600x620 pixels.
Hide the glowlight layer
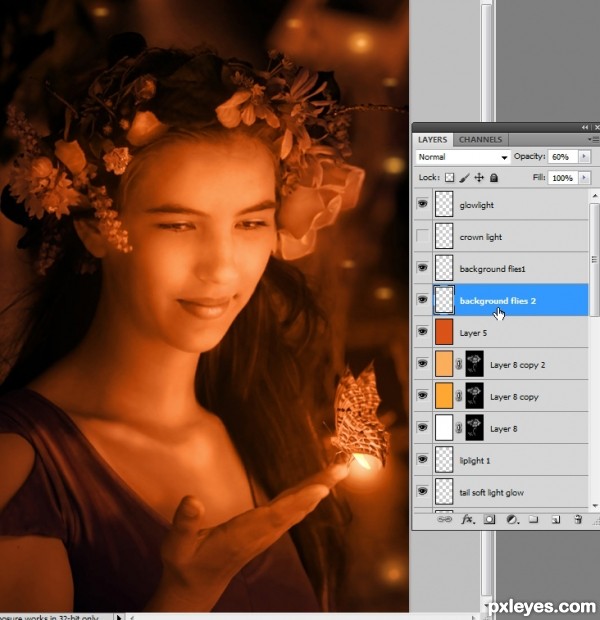coord(422,204)
